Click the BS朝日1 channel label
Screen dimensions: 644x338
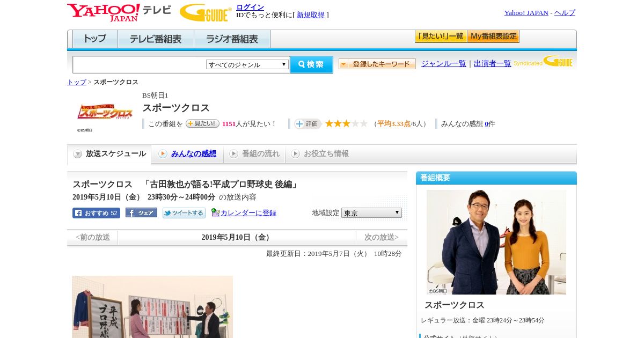155,95
